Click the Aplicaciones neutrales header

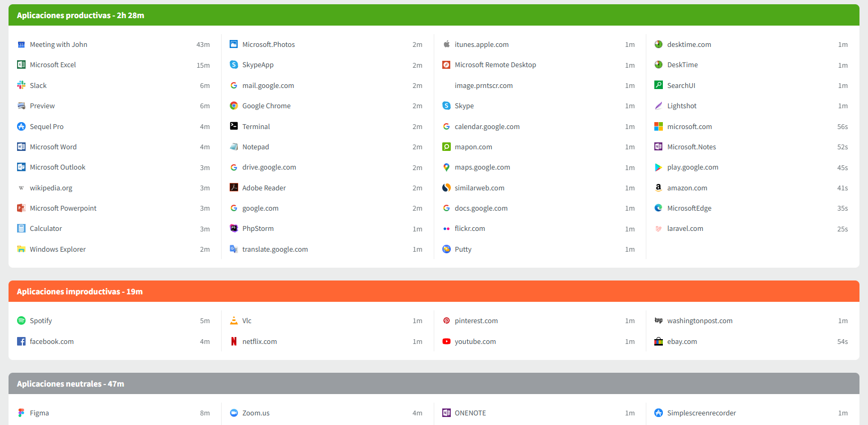70,384
